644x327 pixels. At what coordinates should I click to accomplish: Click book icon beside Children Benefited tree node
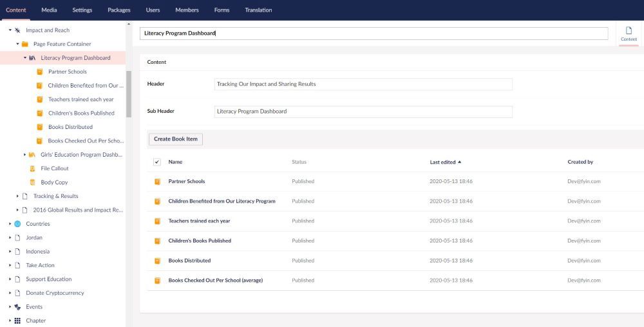[40, 86]
